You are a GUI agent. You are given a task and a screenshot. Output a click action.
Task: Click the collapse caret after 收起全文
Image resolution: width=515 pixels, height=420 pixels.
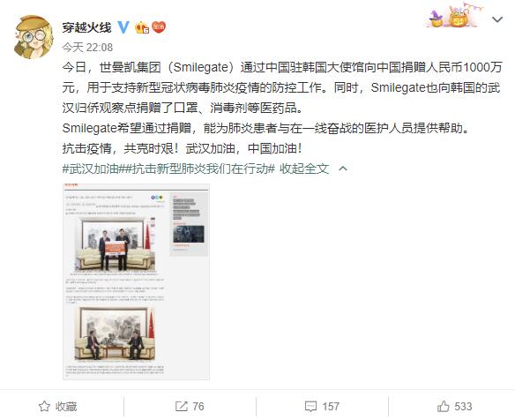coord(343,169)
